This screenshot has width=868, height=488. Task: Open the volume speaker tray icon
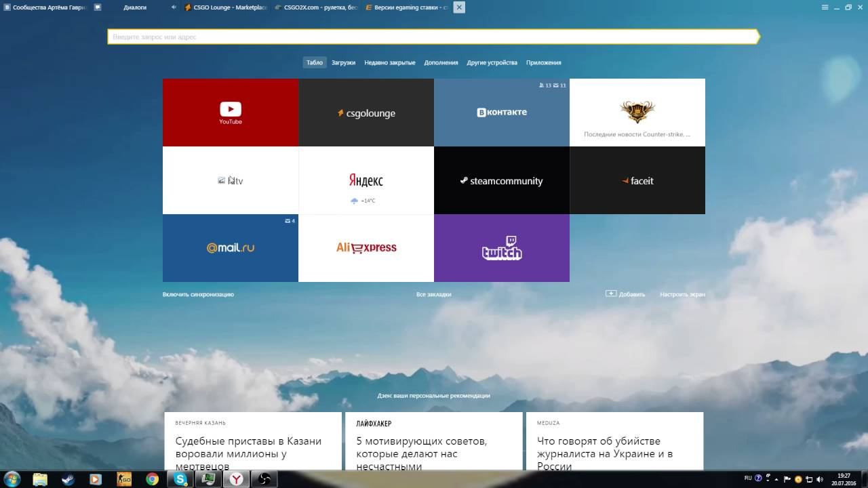(x=818, y=479)
